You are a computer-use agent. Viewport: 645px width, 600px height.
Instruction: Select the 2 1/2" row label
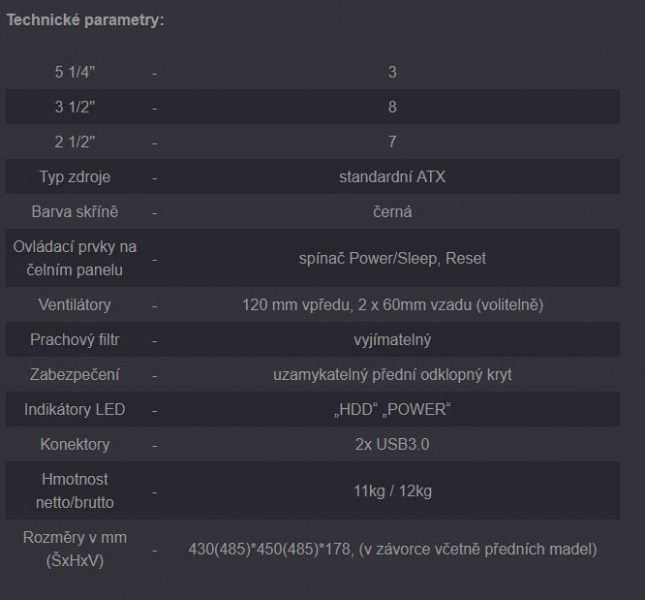click(75, 142)
